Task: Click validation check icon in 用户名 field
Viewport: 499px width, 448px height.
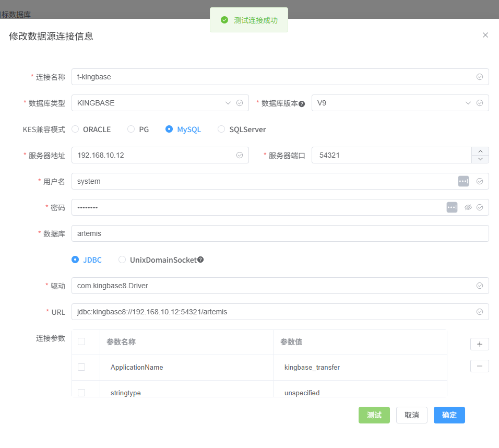Action: 480,181
